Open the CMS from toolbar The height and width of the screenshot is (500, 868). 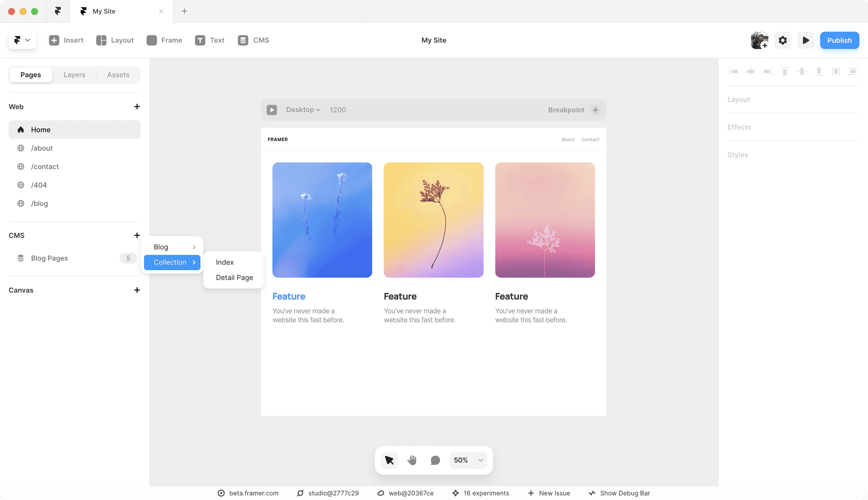coord(253,40)
